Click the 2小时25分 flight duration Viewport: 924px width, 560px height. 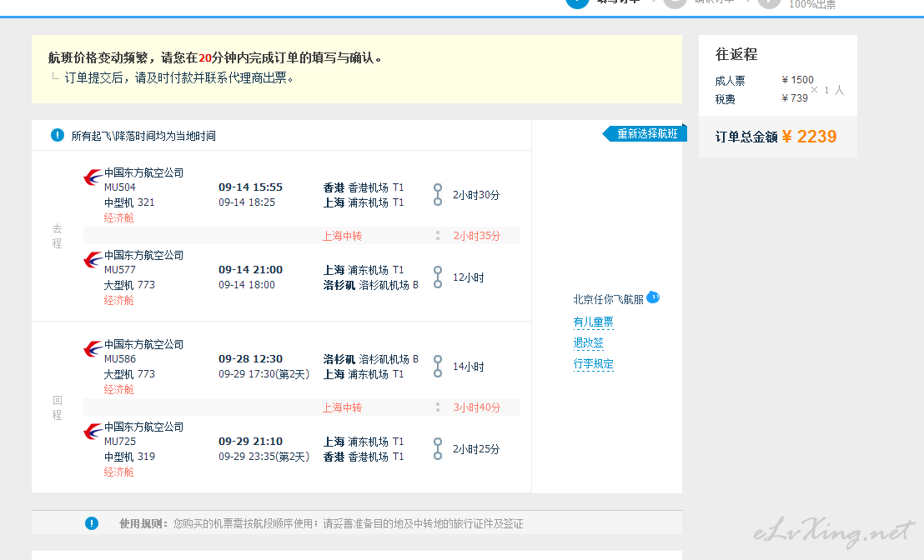pyautogui.click(x=476, y=448)
